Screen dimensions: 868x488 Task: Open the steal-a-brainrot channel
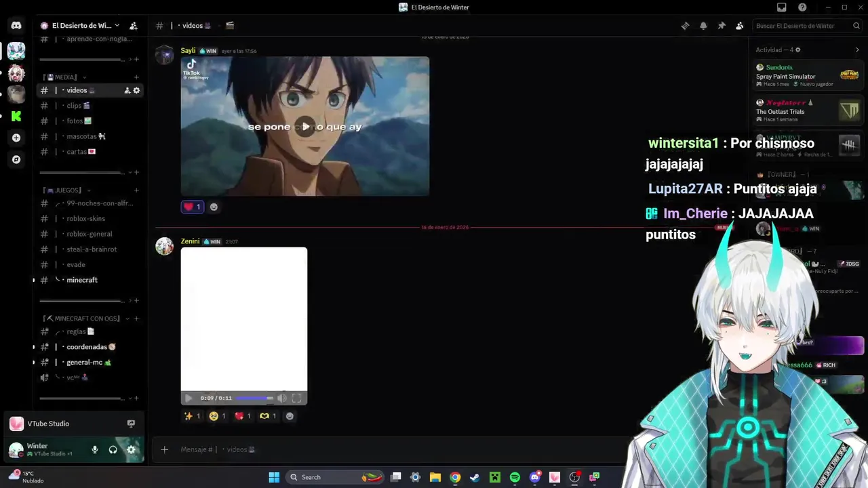coord(89,249)
